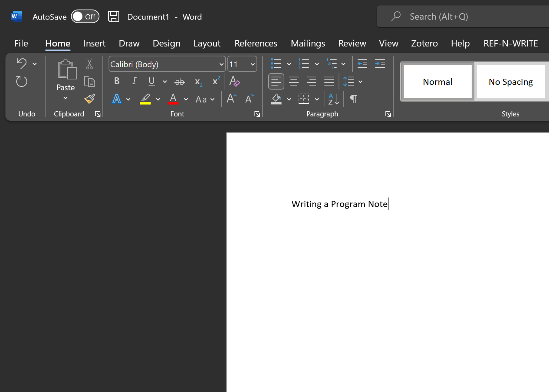Viewport: 549px width, 392px height.
Task: Click the Sort A to Z icon
Action: tap(334, 99)
